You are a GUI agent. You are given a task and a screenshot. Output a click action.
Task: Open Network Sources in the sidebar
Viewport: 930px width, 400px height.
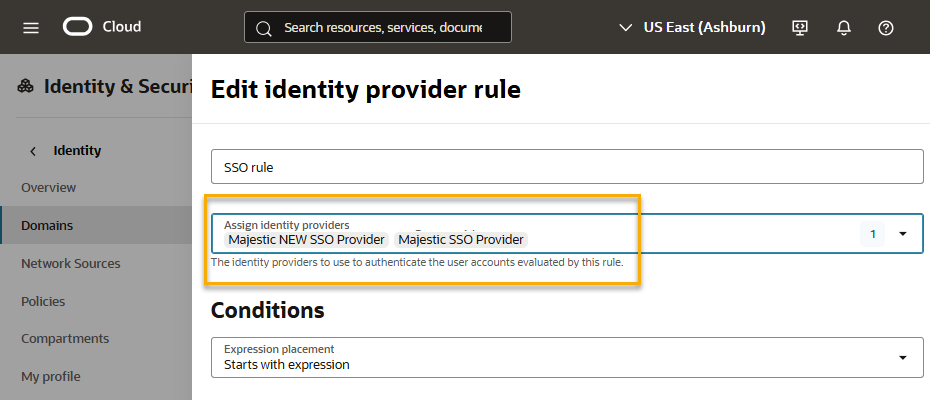tap(71, 264)
